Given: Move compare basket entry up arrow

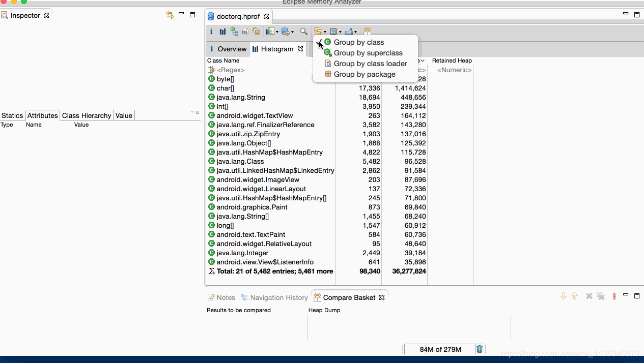Looking at the screenshot, I should pyautogui.click(x=575, y=296).
